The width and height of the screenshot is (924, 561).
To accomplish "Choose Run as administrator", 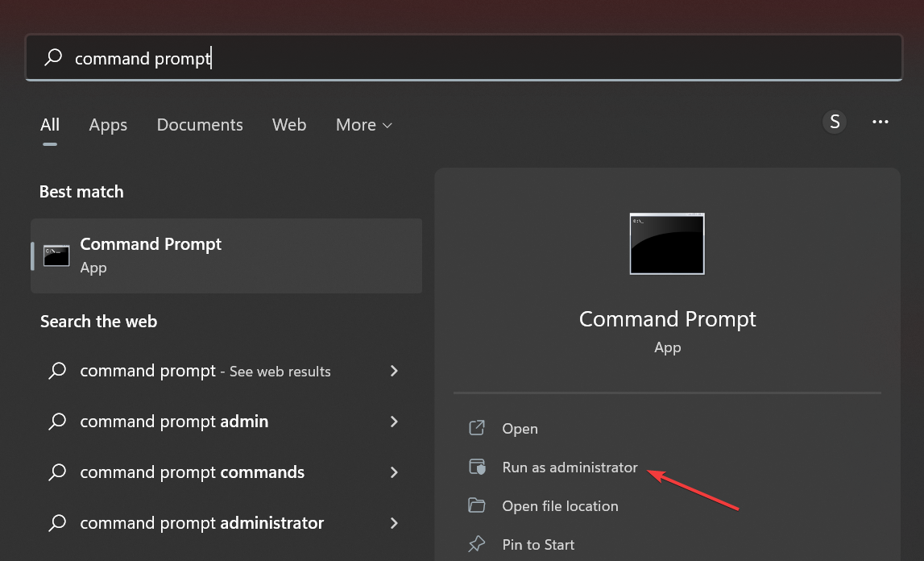I will click(570, 467).
